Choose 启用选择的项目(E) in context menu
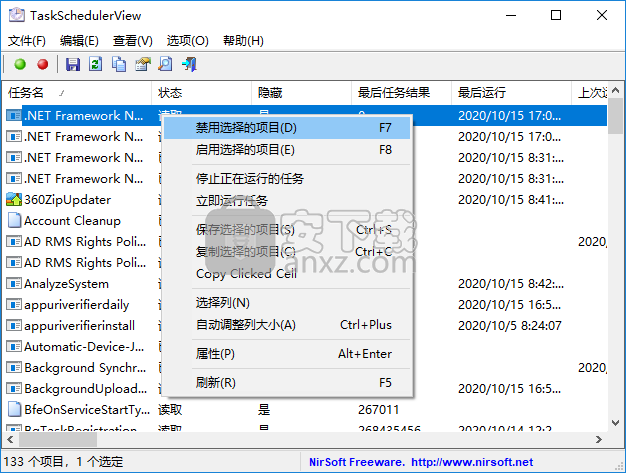Screen dimensions: 626x473 287,150
